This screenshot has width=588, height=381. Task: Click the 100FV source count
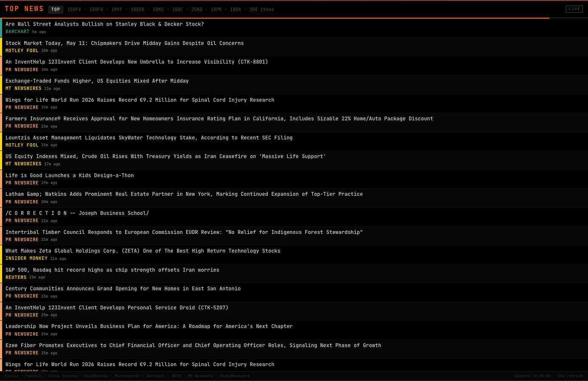(x=74, y=9)
